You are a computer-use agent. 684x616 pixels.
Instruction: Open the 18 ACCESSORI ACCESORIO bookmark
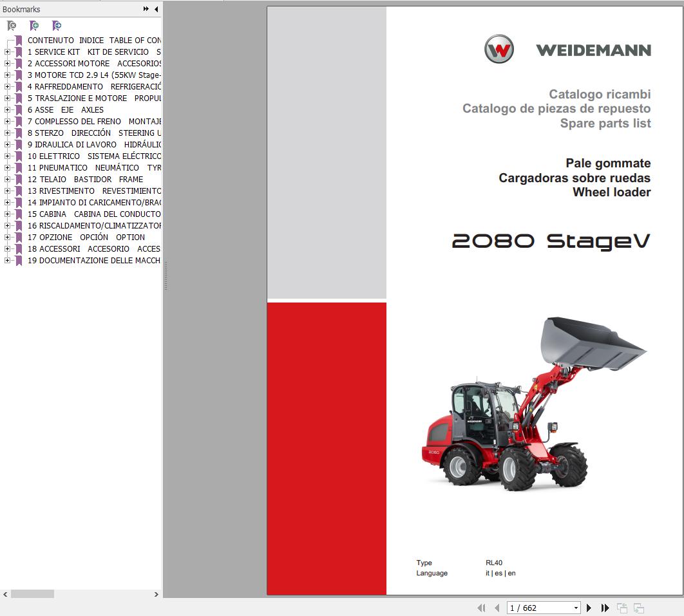click(x=94, y=249)
